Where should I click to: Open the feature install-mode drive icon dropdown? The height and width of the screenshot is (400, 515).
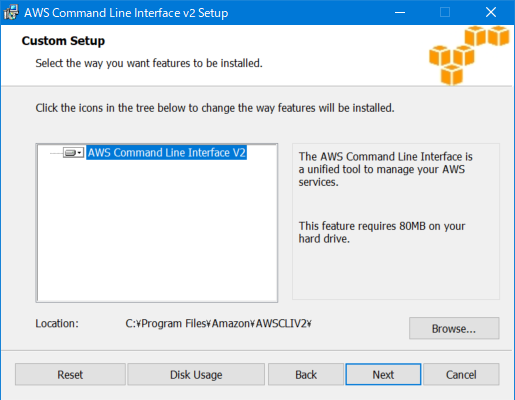[x=73, y=153]
